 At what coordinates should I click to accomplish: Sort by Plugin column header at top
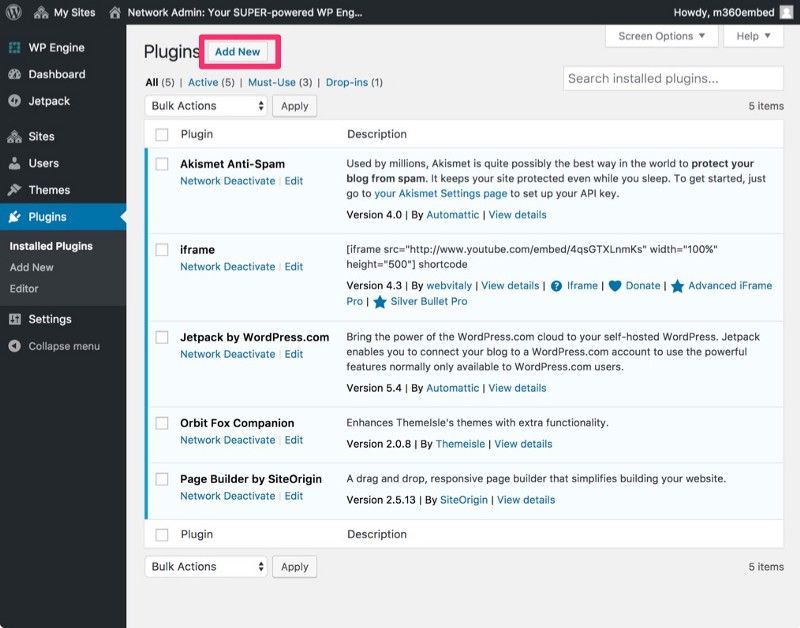(x=197, y=134)
